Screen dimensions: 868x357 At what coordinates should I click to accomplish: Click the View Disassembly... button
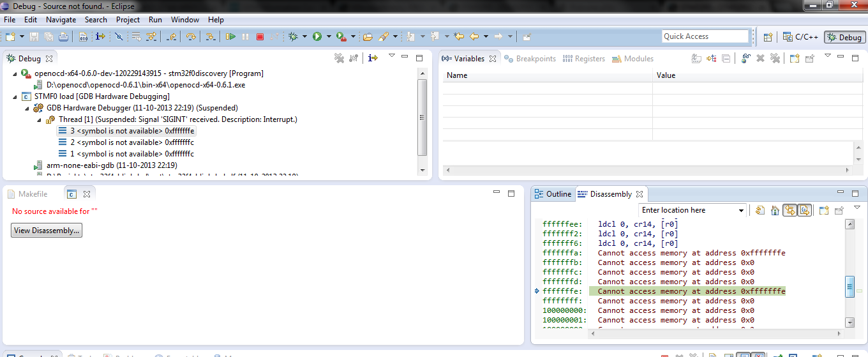coord(47,231)
